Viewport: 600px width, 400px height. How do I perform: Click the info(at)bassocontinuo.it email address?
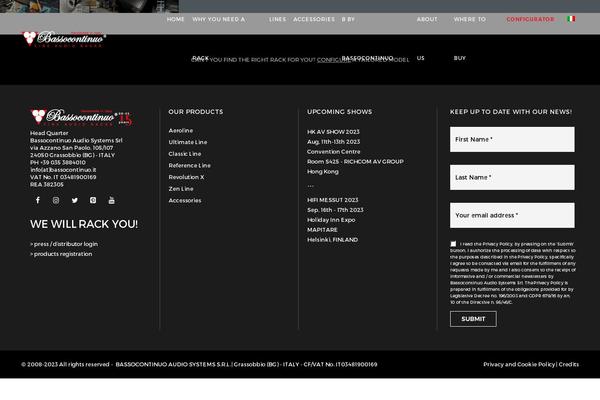pos(63,170)
